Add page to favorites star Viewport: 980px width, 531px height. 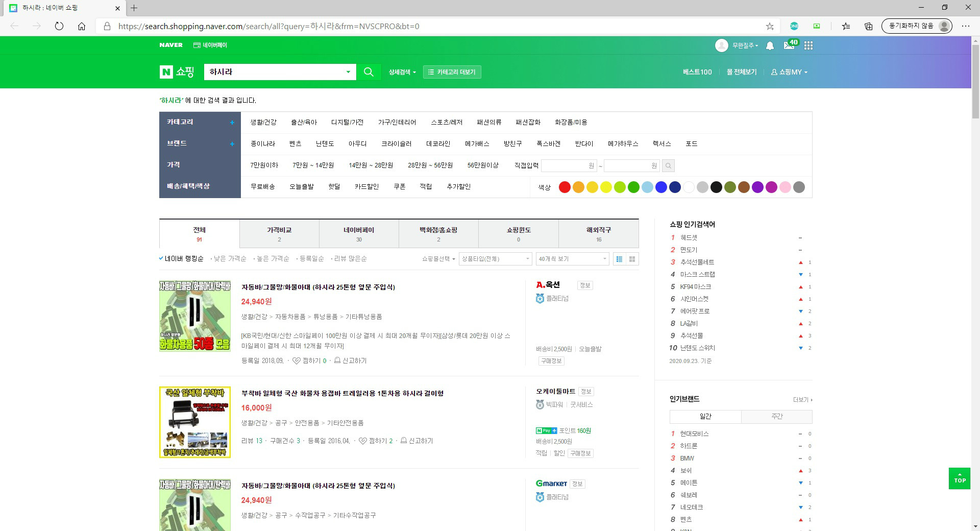pos(770,26)
